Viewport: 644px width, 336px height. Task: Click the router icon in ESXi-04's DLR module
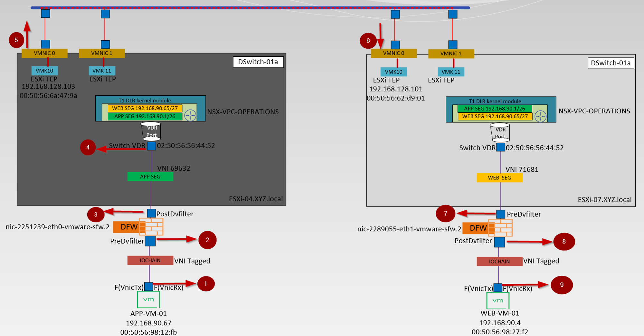point(190,115)
